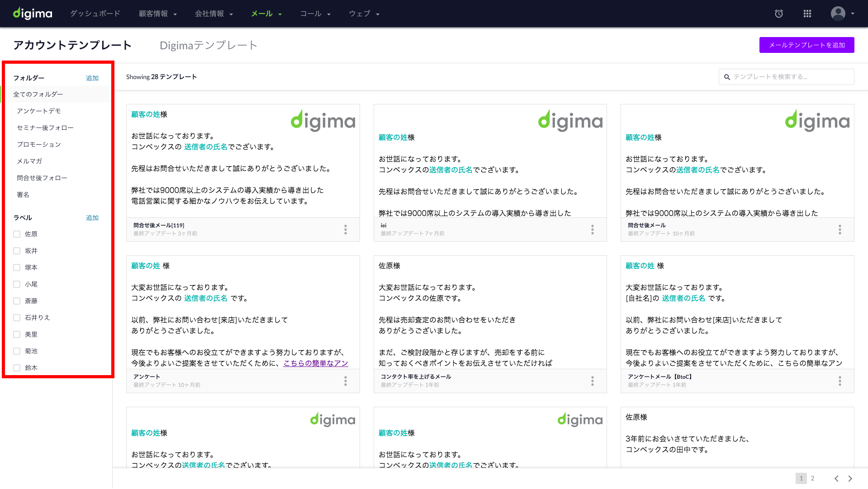Screen dimensions: 868x489
Task: Click the 問合せ後メール[119] template name
Action: point(159,226)
